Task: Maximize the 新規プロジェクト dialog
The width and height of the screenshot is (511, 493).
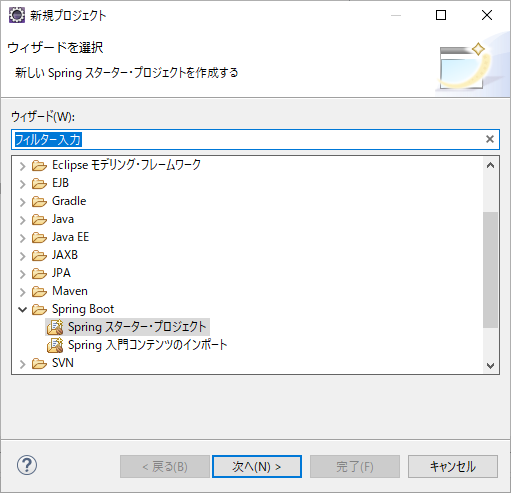Action: [x=441, y=15]
